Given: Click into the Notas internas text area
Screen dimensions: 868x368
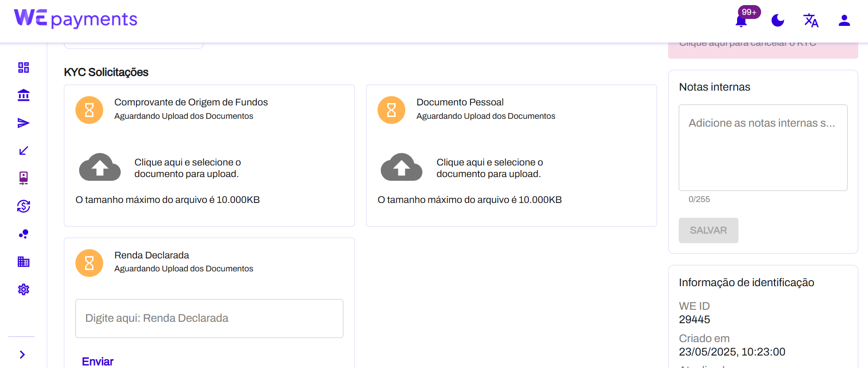Looking at the screenshot, I should click(763, 147).
